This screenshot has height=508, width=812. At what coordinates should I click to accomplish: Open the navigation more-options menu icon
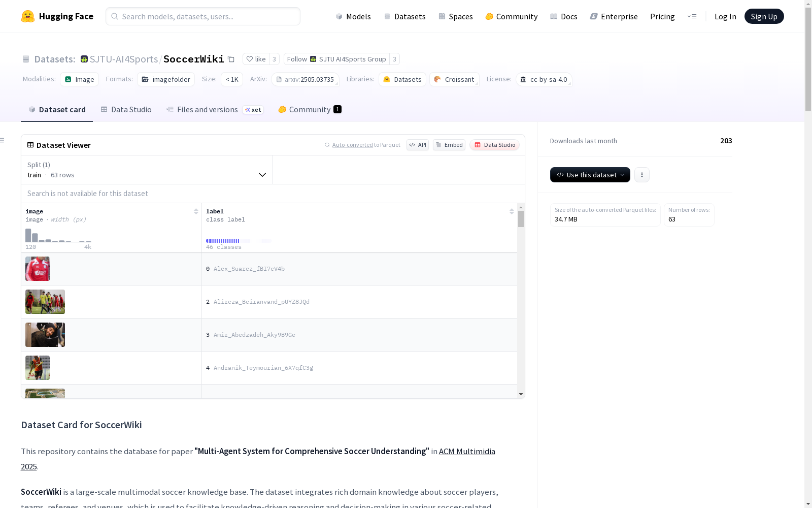coord(692,16)
